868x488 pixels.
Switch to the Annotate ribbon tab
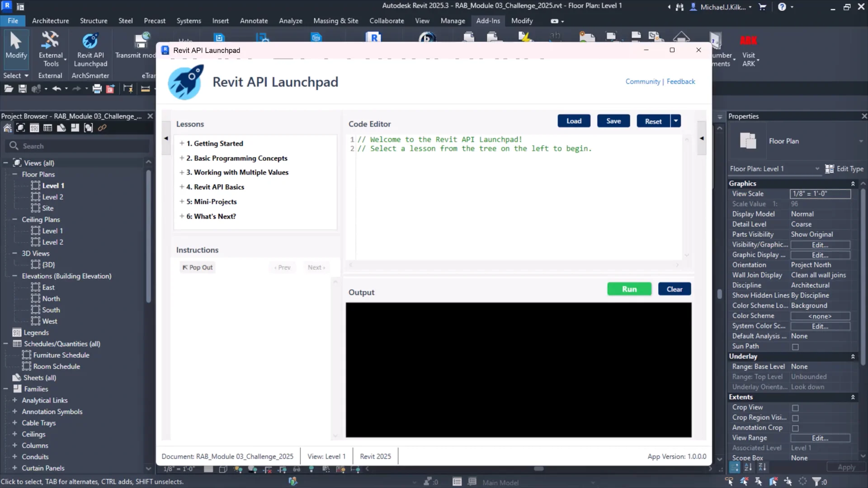click(x=254, y=21)
